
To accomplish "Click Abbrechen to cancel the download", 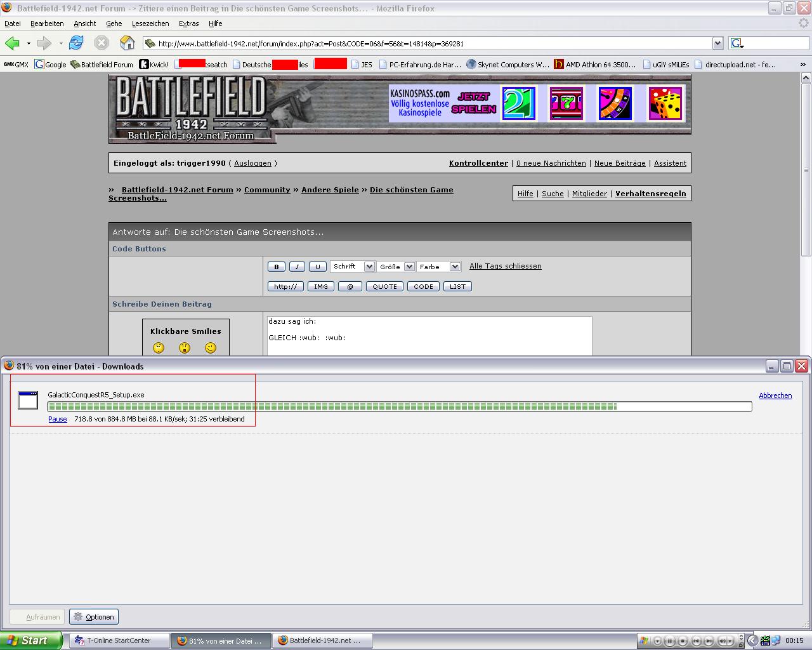I will pos(775,395).
